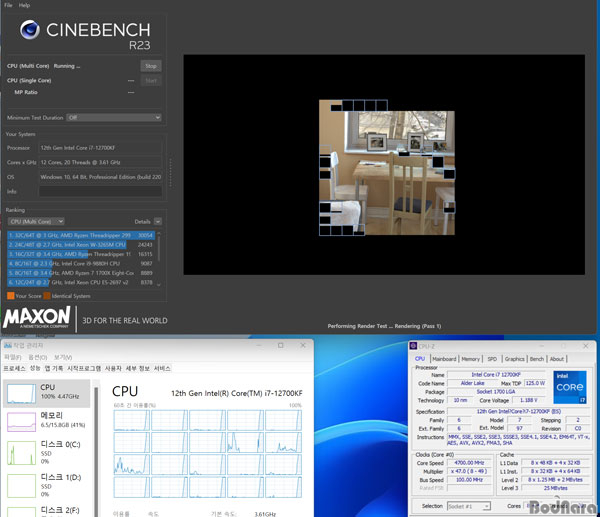Click the Package value Socket 1700 LGA

tap(496, 391)
